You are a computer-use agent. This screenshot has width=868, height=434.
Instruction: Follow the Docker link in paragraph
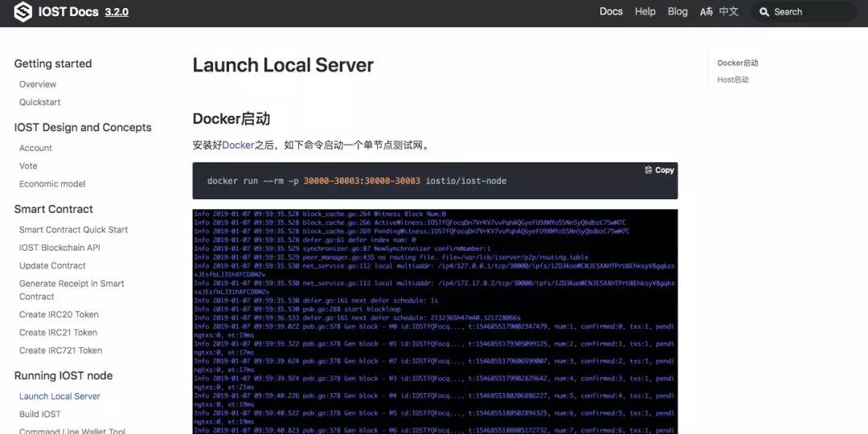tap(238, 145)
